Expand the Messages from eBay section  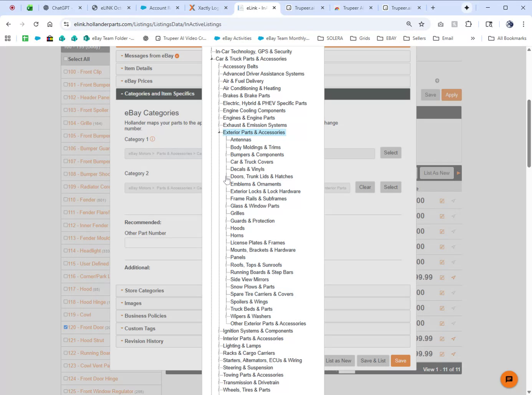[x=159, y=56]
